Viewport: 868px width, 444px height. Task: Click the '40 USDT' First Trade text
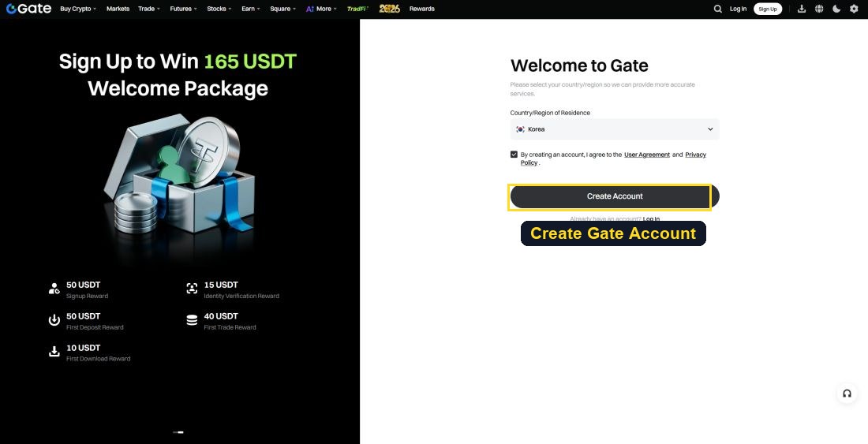click(221, 316)
